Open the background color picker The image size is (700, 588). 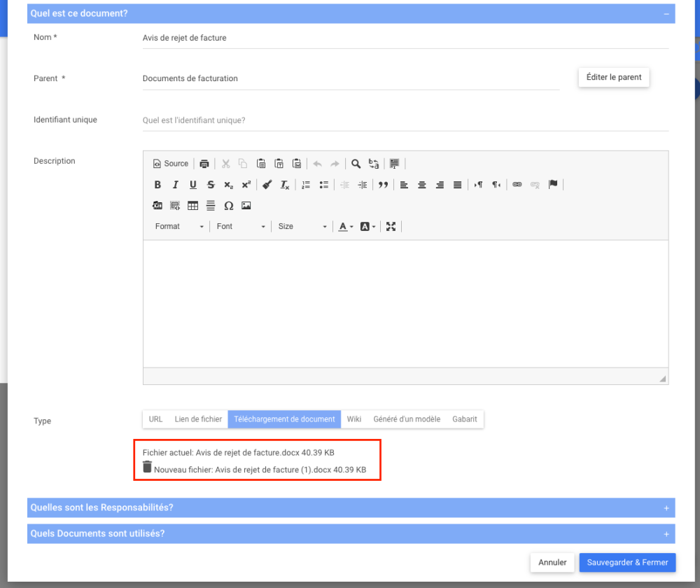[x=368, y=226]
